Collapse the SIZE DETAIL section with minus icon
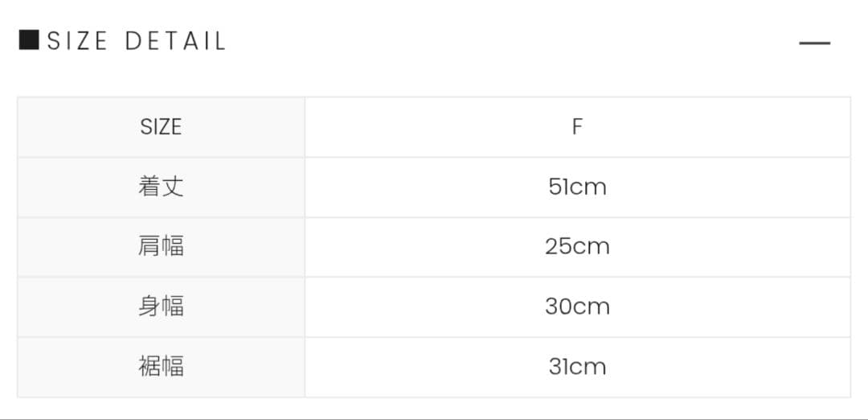The height and width of the screenshot is (420, 868). pos(814,43)
